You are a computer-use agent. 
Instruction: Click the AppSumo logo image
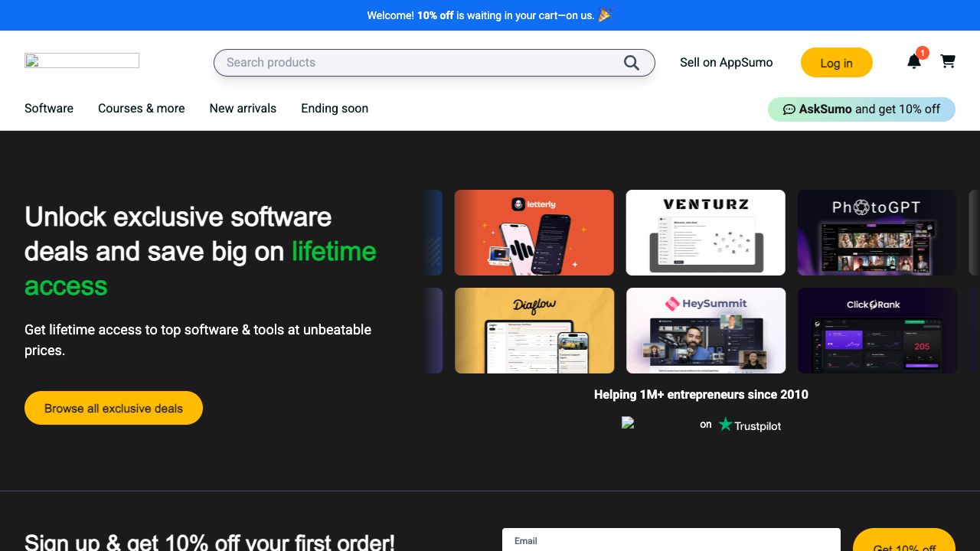(x=82, y=60)
